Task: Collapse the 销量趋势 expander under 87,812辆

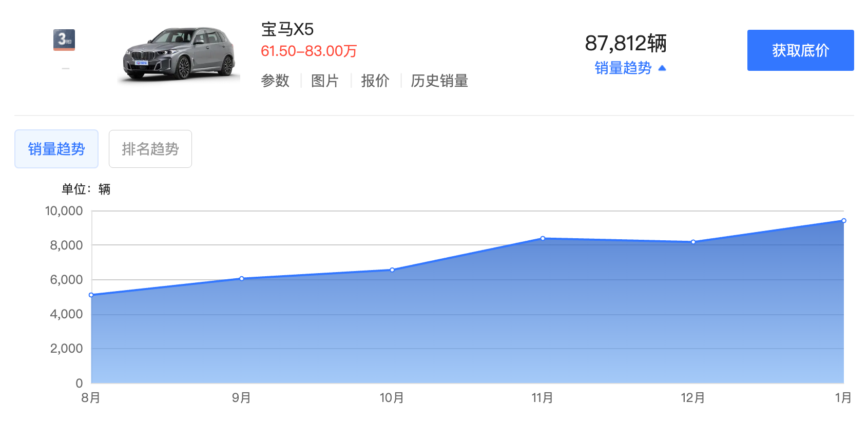Action: (630, 68)
